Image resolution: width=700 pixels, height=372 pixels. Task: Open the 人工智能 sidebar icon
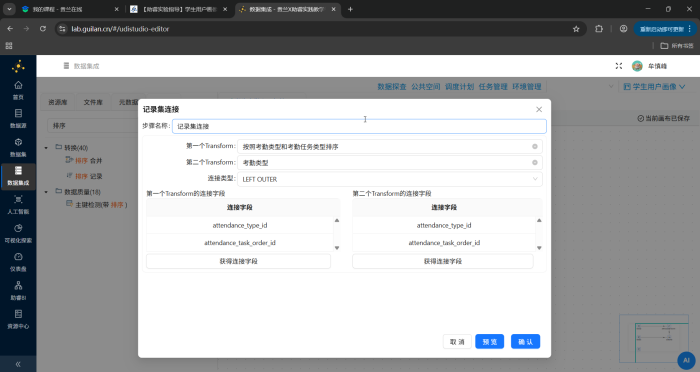[18, 200]
